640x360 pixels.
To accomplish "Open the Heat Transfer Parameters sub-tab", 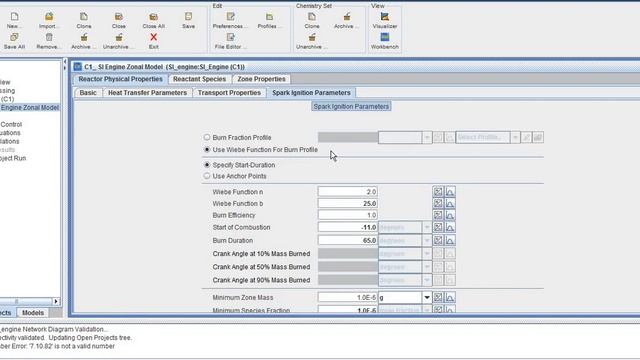I will click(147, 93).
